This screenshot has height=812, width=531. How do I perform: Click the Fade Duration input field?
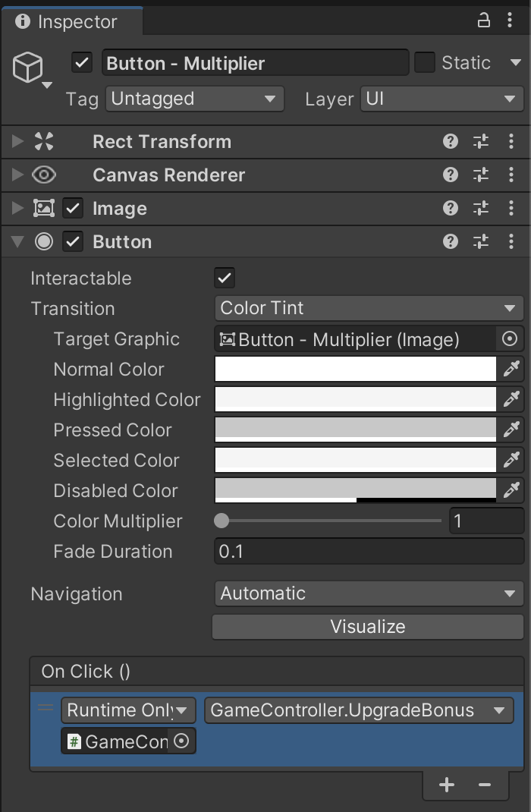pos(369,551)
